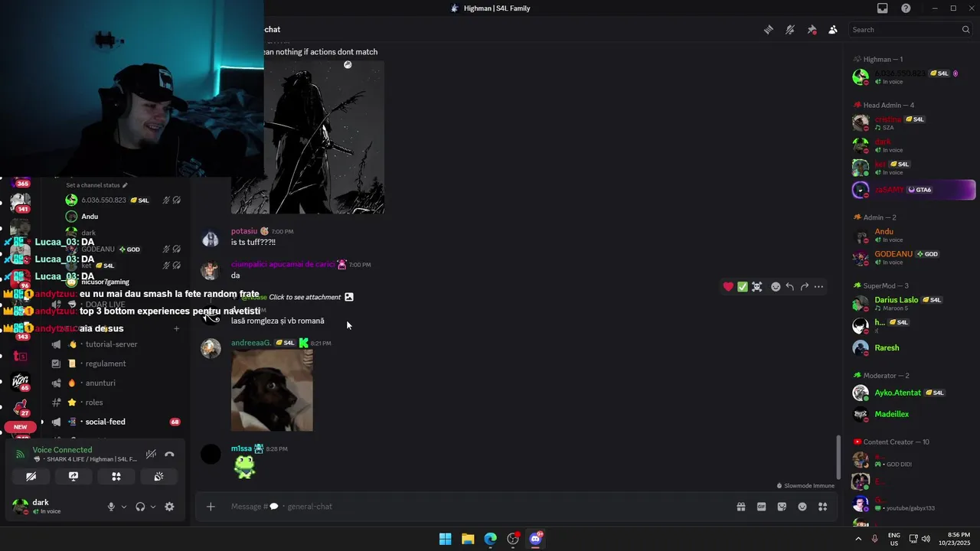Open the Soundboard button
980x551 pixels.
[158, 476]
